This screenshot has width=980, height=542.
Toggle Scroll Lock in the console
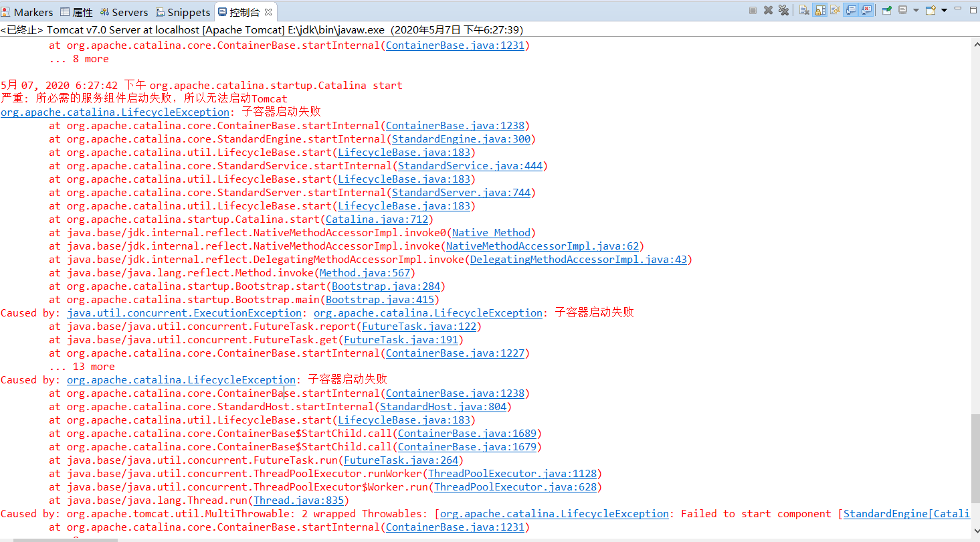pyautogui.click(x=819, y=10)
